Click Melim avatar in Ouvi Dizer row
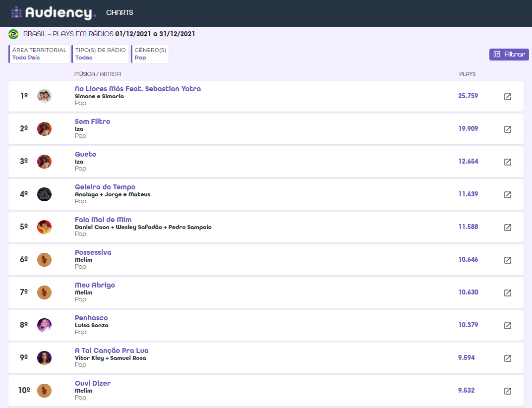The height and width of the screenshot is (408, 532). [x=44, y=391]
